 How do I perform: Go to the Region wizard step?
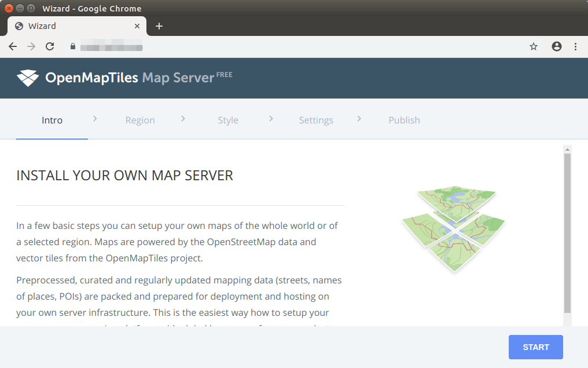pyautogui.click(x=140, y=120)
